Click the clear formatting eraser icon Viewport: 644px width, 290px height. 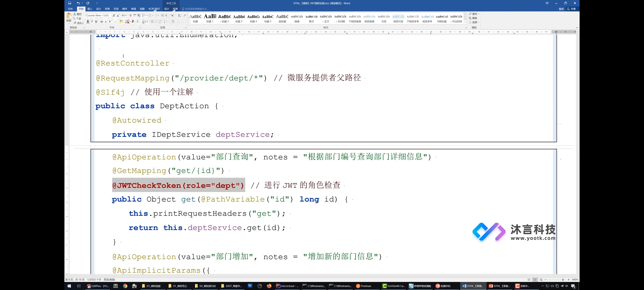point(131,16)
